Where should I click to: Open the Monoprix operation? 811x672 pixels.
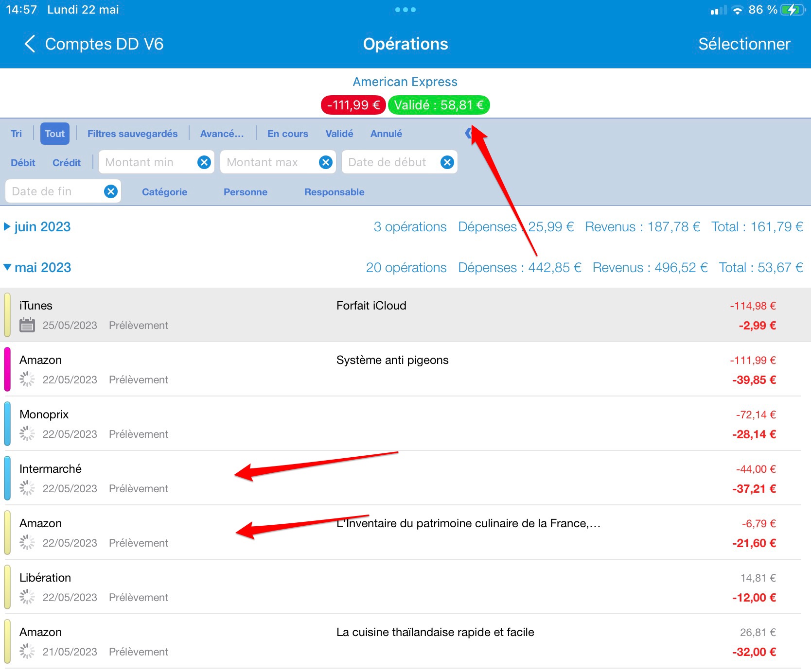pyautogui.click(x=405, y=424)
